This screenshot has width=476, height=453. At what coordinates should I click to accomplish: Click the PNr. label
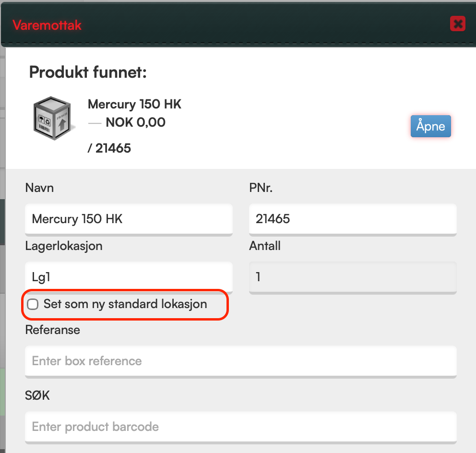[261, 188]
